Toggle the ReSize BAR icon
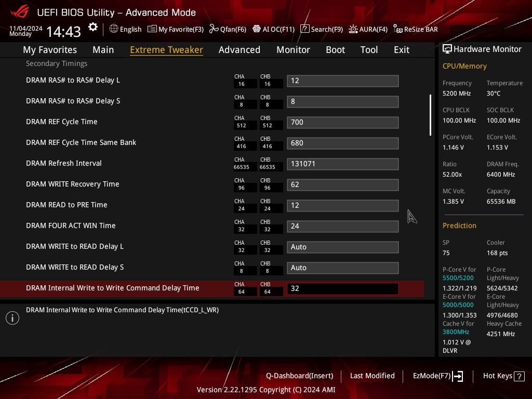 pyautogui.click(x=397, y=29)
